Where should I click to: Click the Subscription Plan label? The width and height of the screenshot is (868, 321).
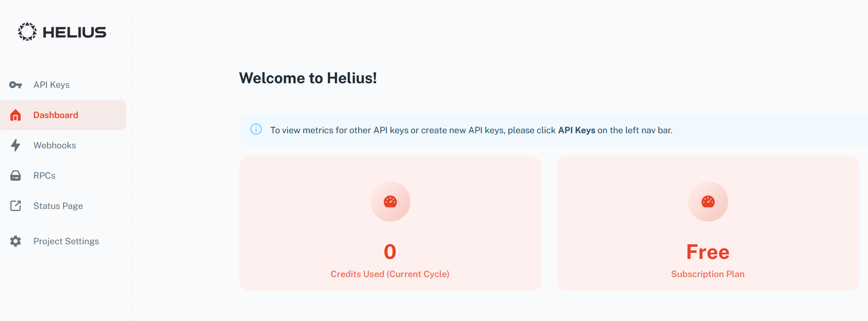(708, 274)
